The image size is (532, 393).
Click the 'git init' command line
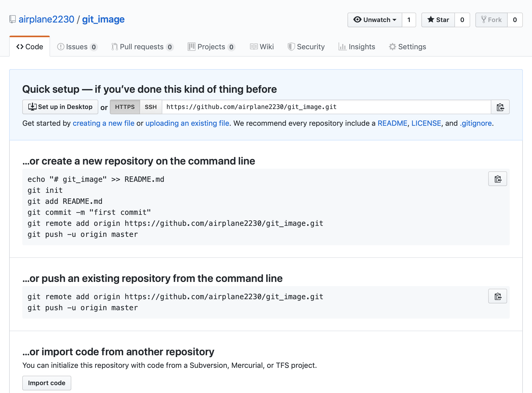[45, 190]
